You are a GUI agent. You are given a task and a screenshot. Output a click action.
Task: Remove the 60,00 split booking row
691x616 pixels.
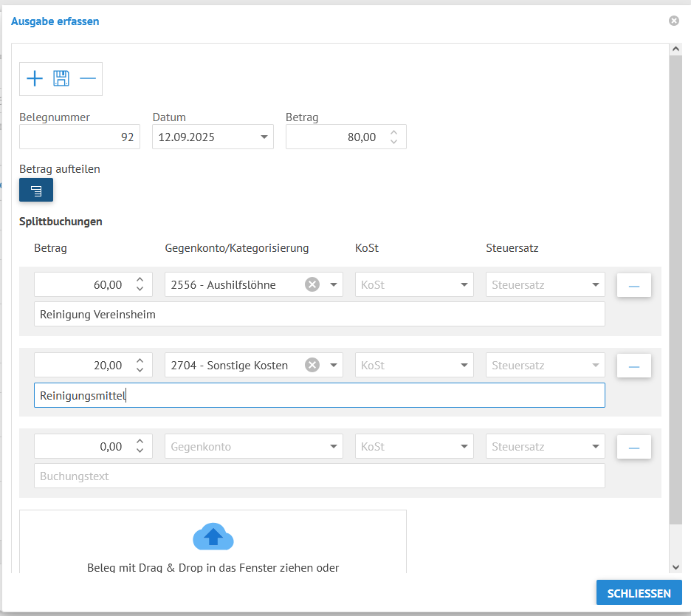tap(633, 285)
